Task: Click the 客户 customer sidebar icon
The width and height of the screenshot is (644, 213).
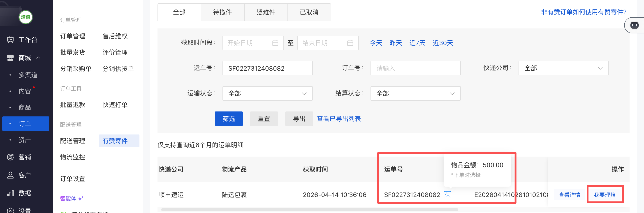Action: coord(10,175)
